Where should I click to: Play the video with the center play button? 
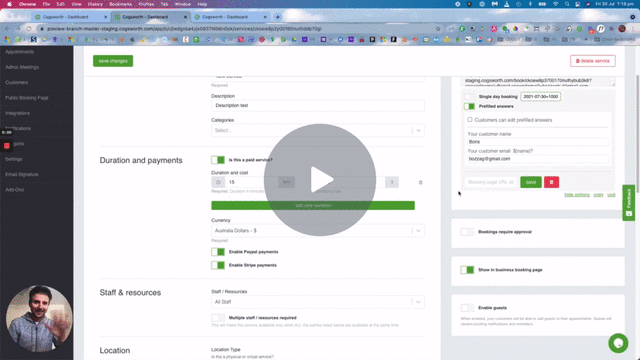point(320,180)
